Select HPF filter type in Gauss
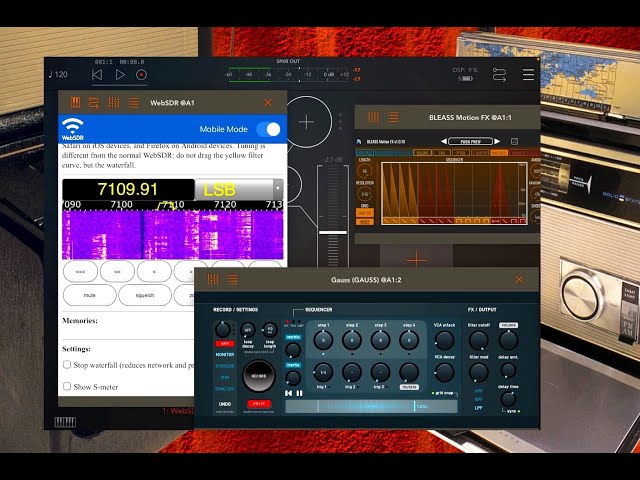Screen dimensions: 640x480 [478, 391]
